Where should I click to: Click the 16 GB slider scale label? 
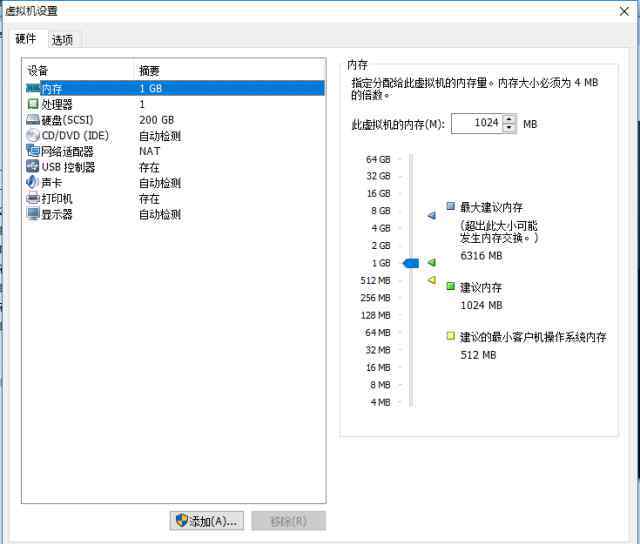tap(378, 193)
